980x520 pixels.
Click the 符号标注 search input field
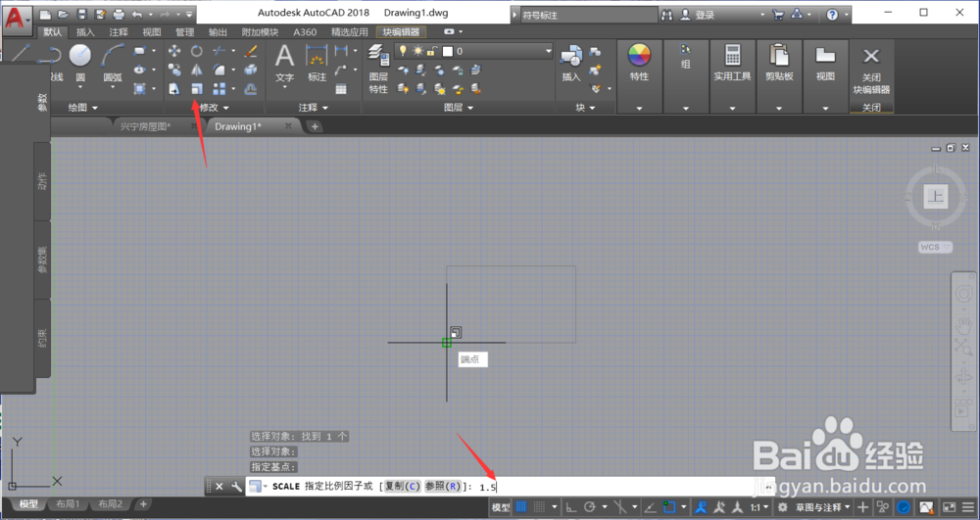click(589, 15)
